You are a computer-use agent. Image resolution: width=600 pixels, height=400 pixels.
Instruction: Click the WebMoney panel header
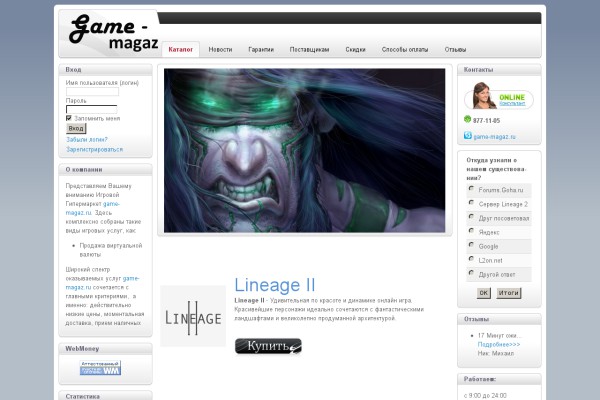pos(105,349)
